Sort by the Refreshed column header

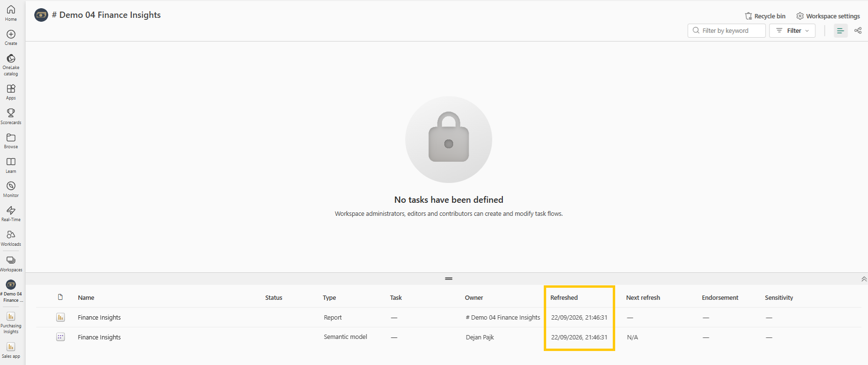(564, 297)
